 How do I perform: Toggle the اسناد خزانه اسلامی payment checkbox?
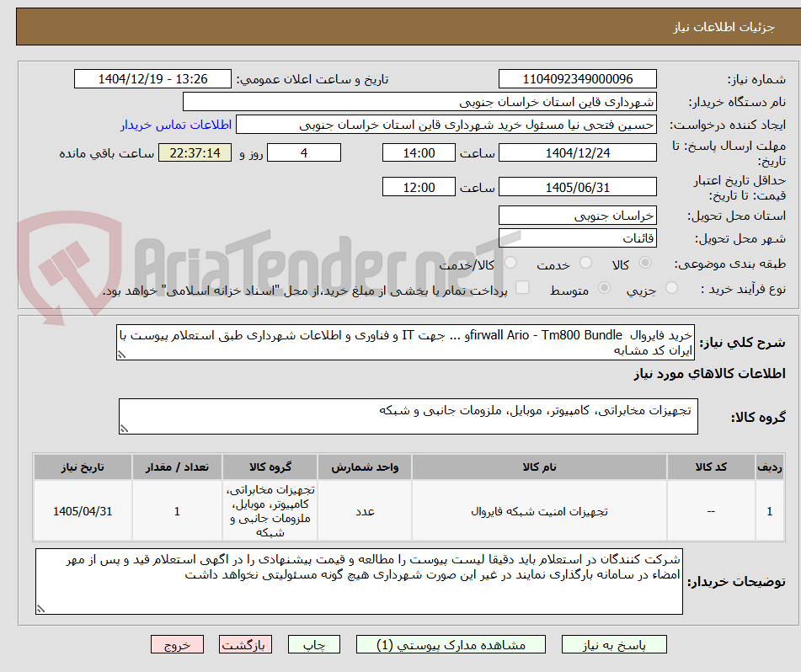click(522, 287)
